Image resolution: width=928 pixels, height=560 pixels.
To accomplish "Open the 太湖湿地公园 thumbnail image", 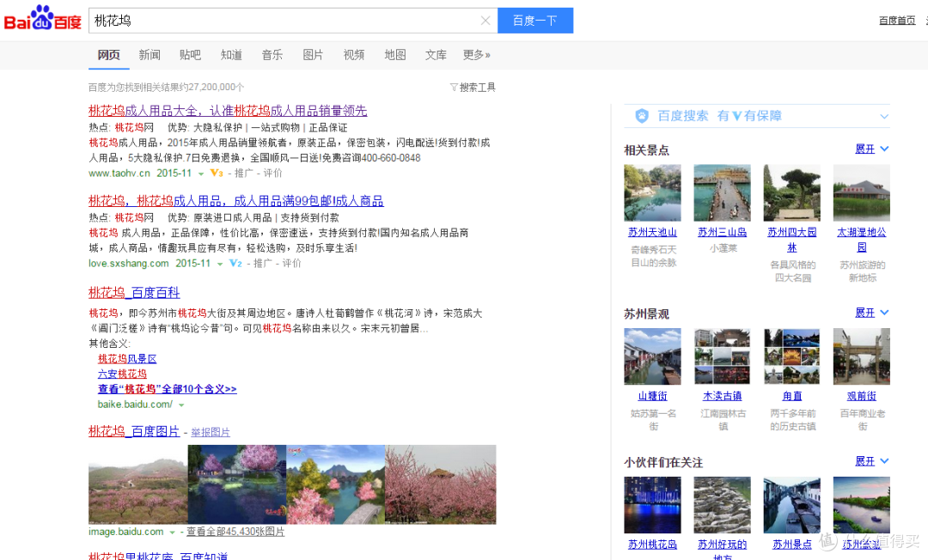I will click(x=861, y=192).
